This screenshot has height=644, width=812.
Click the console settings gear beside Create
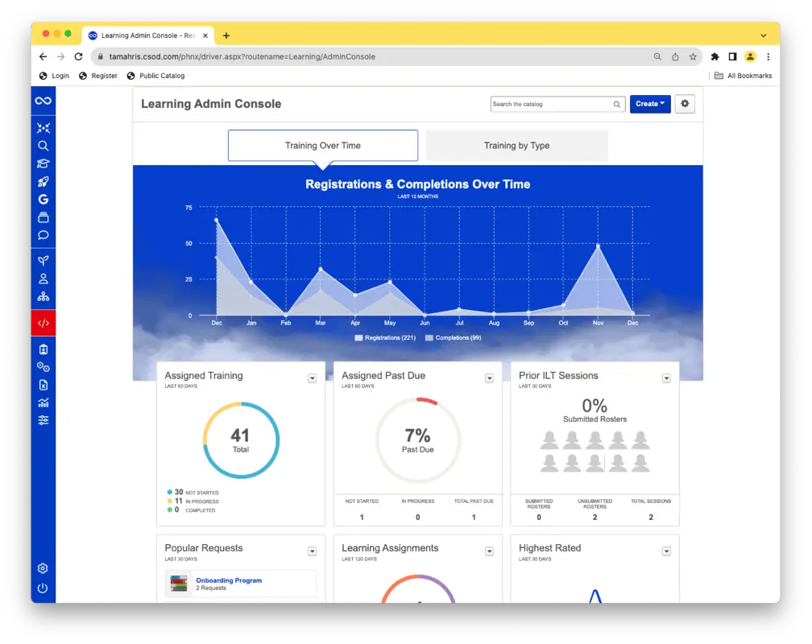pos(685,104)
